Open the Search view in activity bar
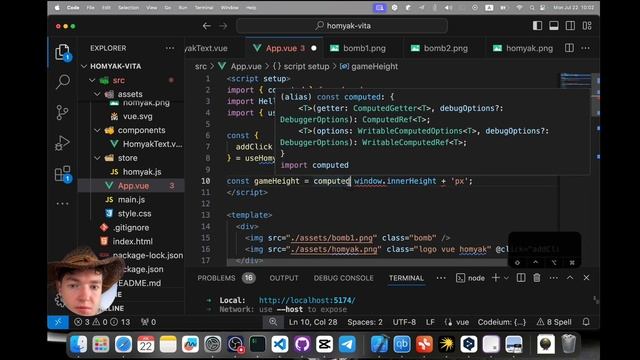The image size is (640, 360). [x=62, y=81]
